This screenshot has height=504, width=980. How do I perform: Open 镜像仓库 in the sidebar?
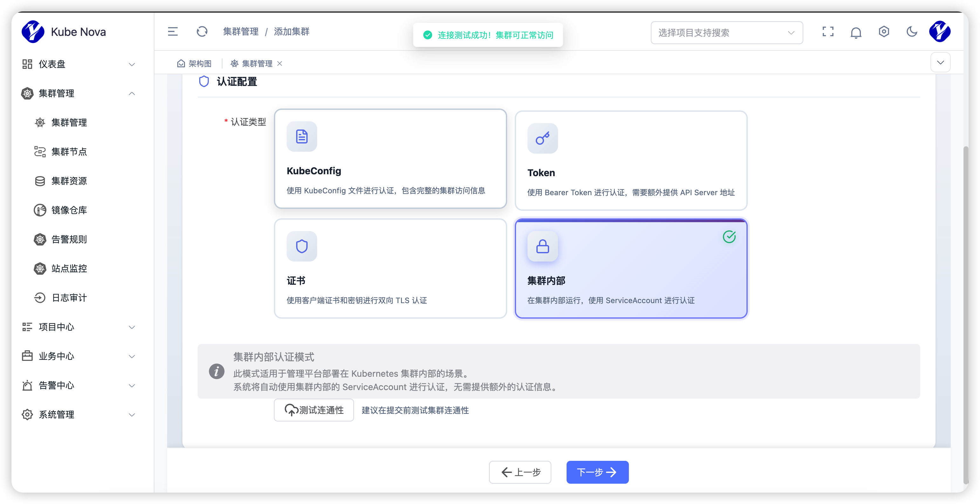(x=69, y=210)
